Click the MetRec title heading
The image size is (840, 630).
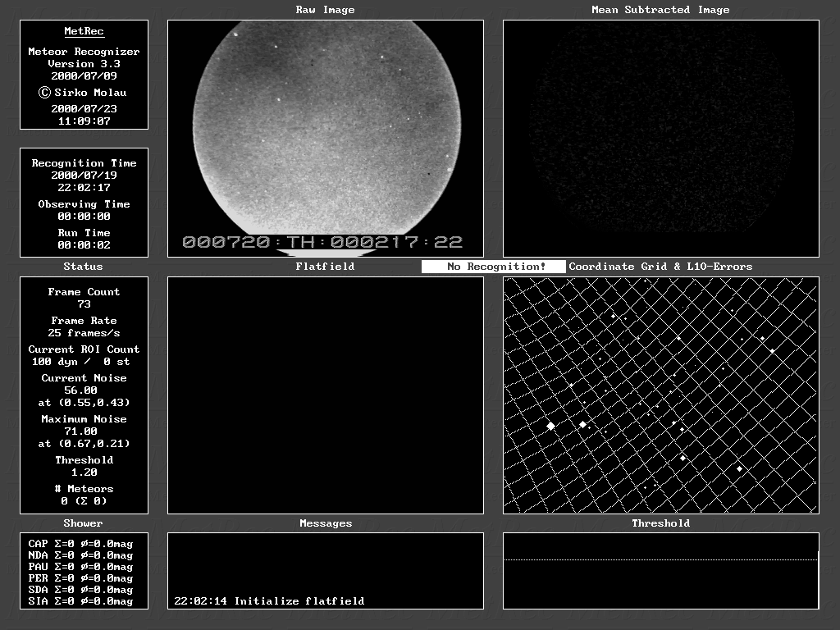point(84,31)
